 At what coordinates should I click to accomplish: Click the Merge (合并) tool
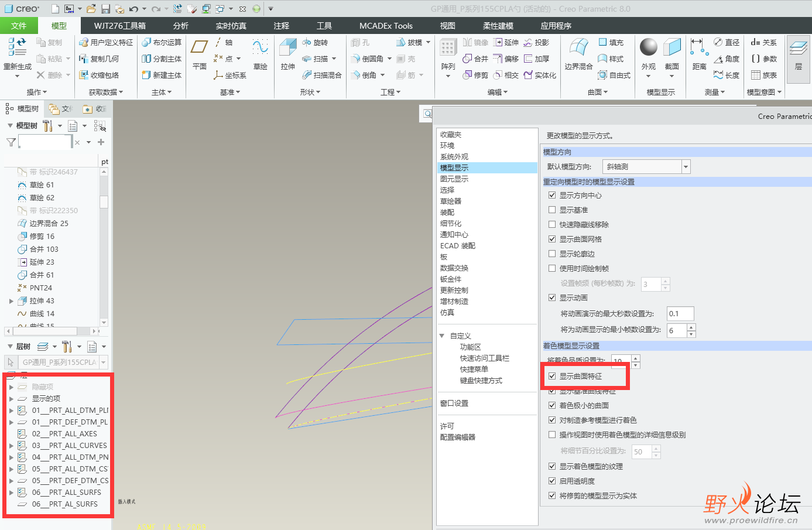click(x=475, y=59)
